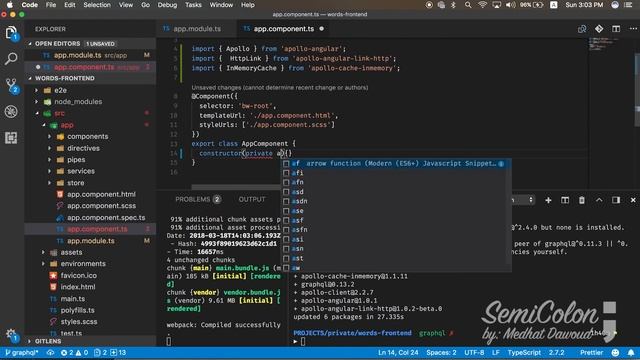
Task: Expand the components folder
Action: point(50,137)
